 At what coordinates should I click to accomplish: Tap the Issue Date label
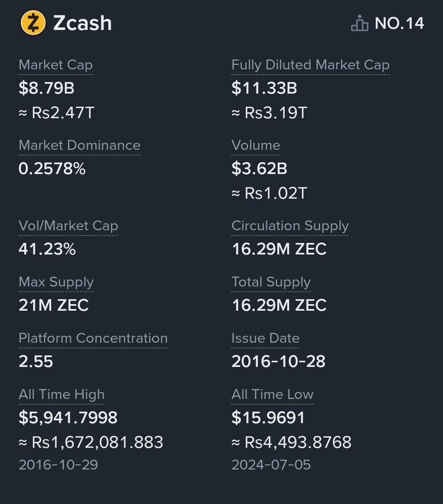pos(265,338)
